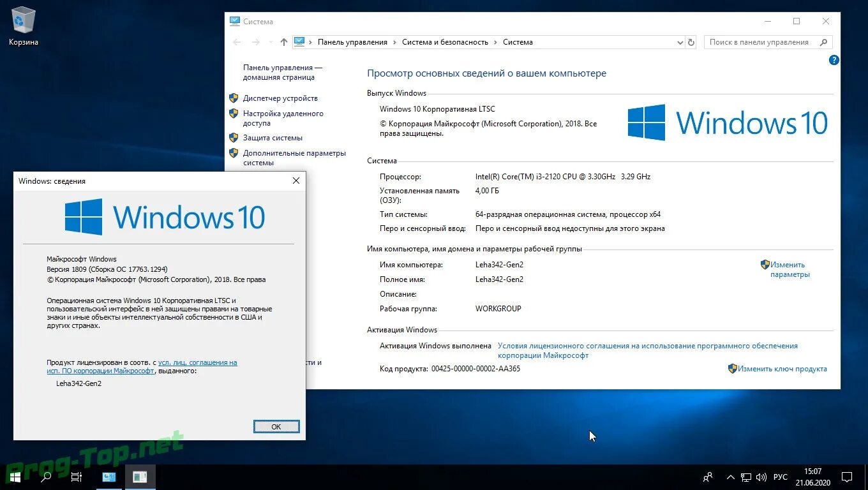Click Система и безопасность breadcrumb
Viewport: 868px width, 490px height.
pyautogui.click(x=445, y=42)
